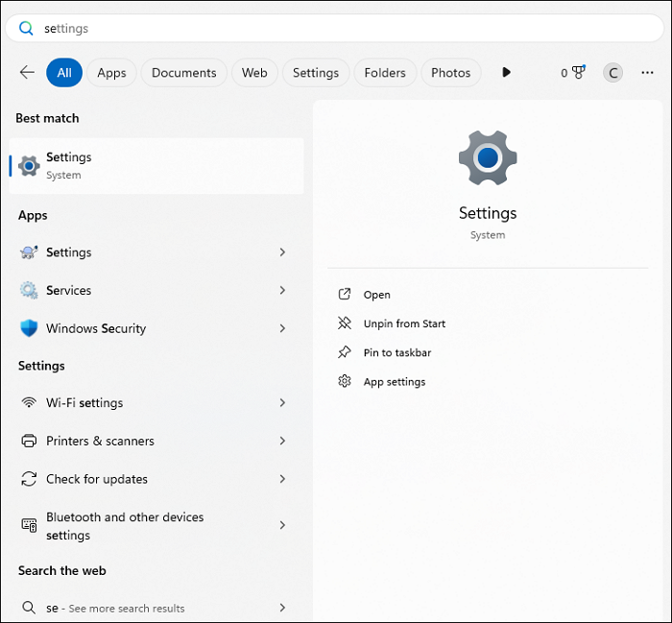Screen dimensions: 672x623
Task: Expand the Services result arrow
Action: [x=282, y=290]
